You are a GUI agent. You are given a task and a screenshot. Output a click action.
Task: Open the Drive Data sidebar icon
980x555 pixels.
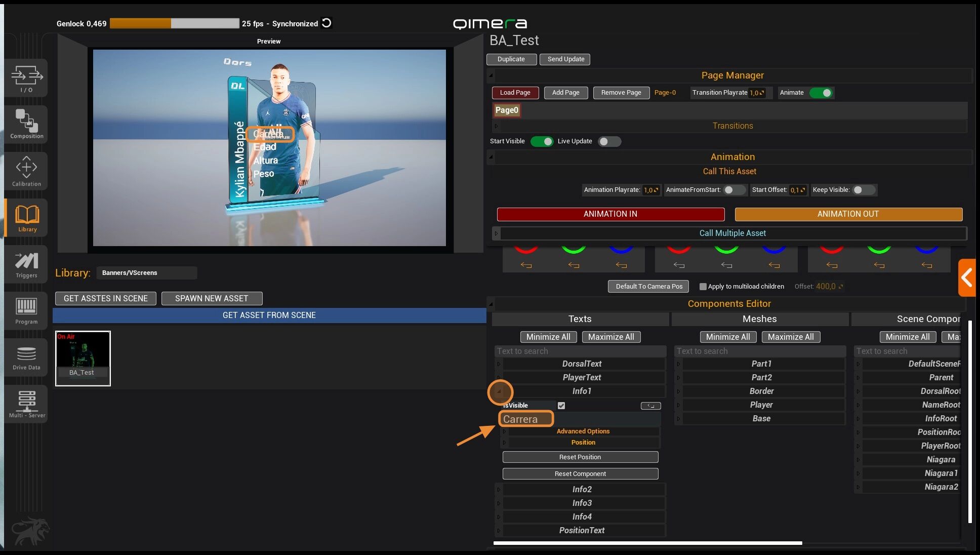pyautogui.click(x=26, y=357)
